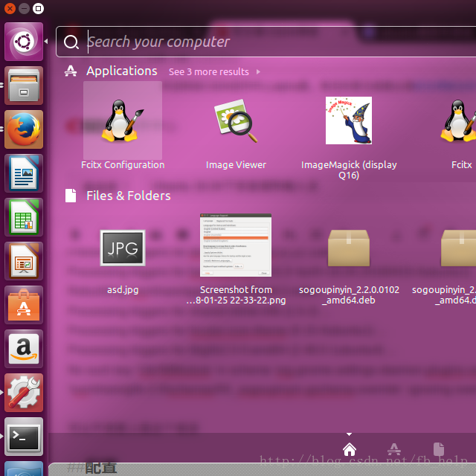This screenshot has height=476, width=476.
Task: Open LibreOffice Impress from launcher
Action: coord(24,261)
